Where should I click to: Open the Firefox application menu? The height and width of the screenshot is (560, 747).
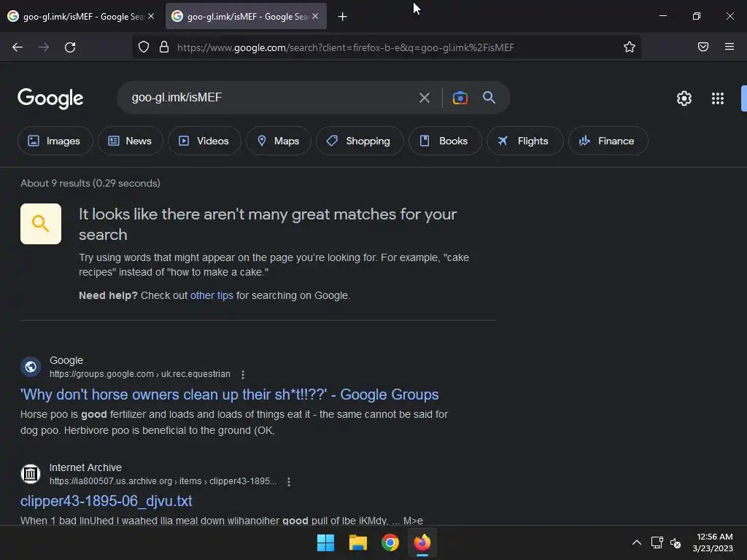pos(729,47)
